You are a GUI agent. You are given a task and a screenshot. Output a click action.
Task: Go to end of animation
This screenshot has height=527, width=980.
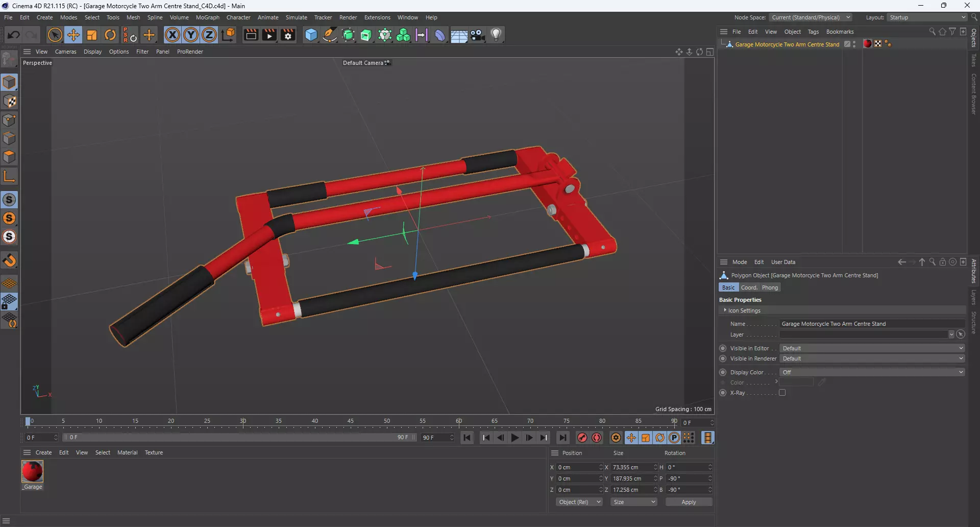(562, 438)
